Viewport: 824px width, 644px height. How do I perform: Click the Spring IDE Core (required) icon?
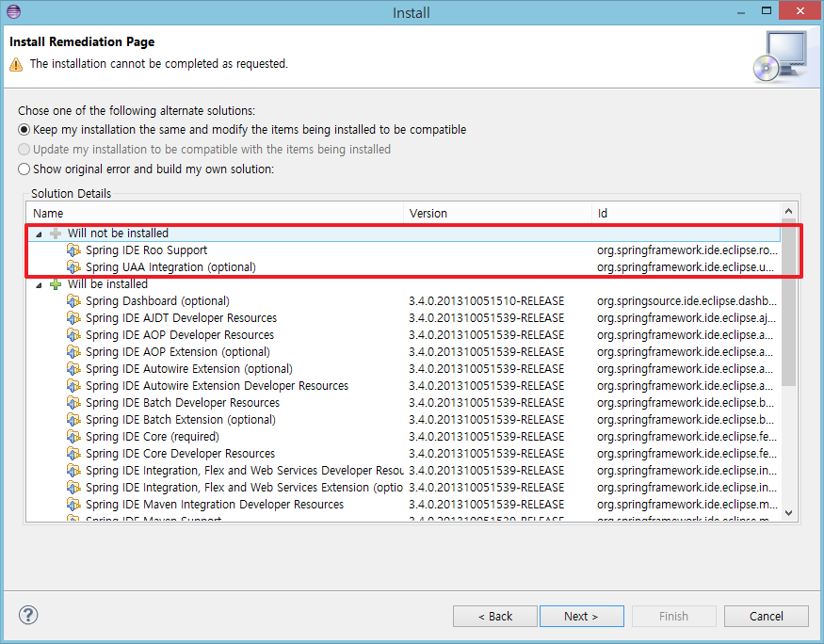(x=73, y=437)
